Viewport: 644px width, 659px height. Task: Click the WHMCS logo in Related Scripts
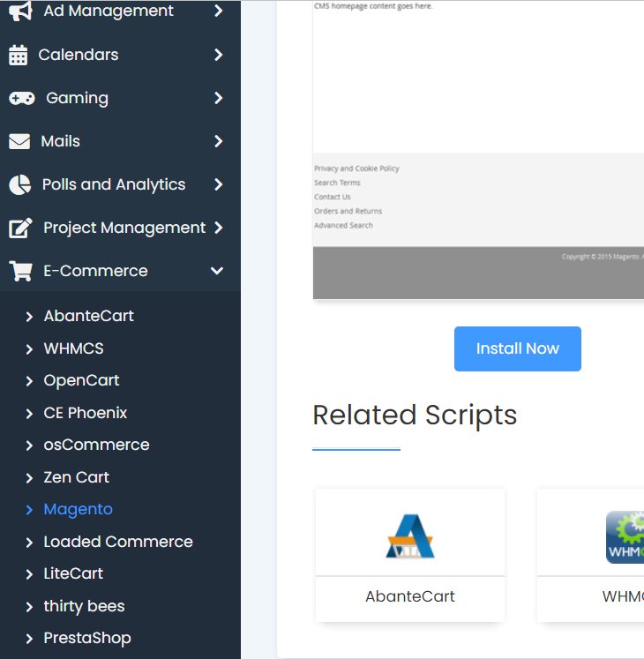625,537
